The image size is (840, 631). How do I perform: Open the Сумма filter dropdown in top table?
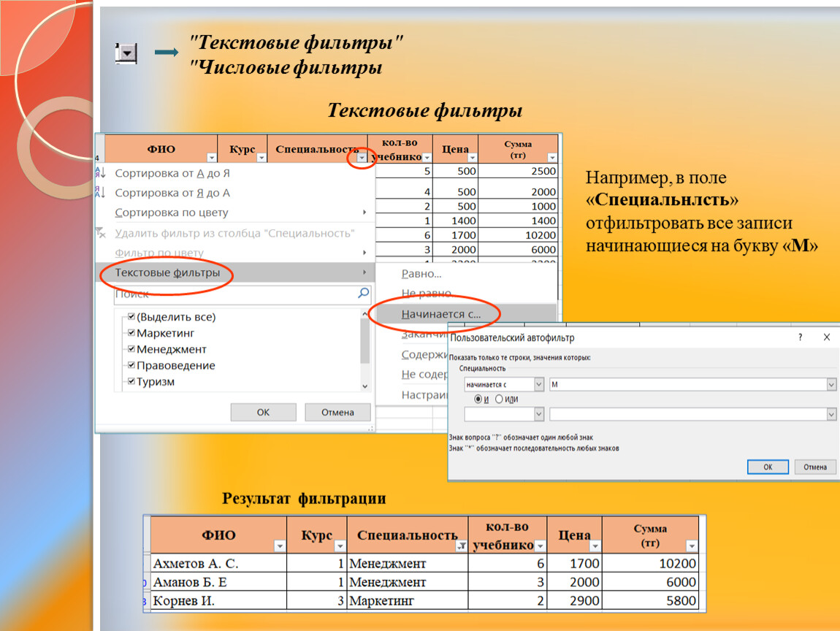pyautogui.click(x=552, y=158)
